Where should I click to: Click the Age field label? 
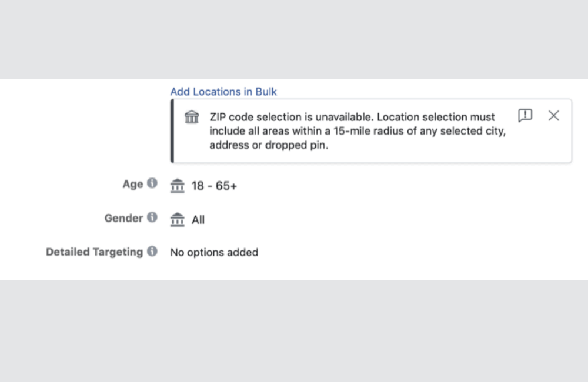133,184
